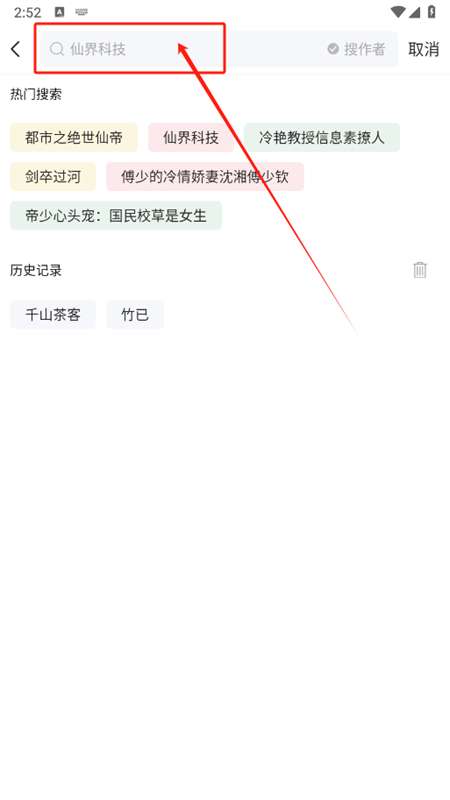Open 傅少的冷情娇妻沈湘傅少钦 hot search

[x=205, y=177]
